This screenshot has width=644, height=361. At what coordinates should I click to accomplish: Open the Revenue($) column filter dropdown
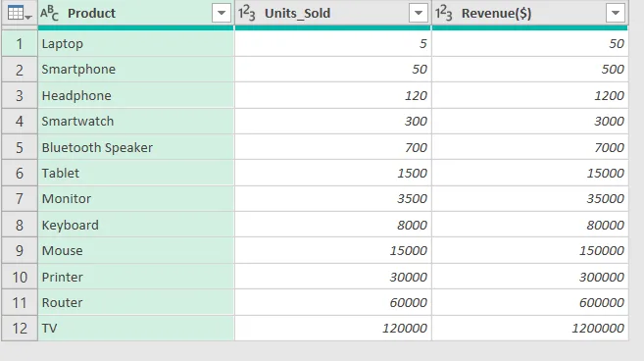(x=616, y=13)
